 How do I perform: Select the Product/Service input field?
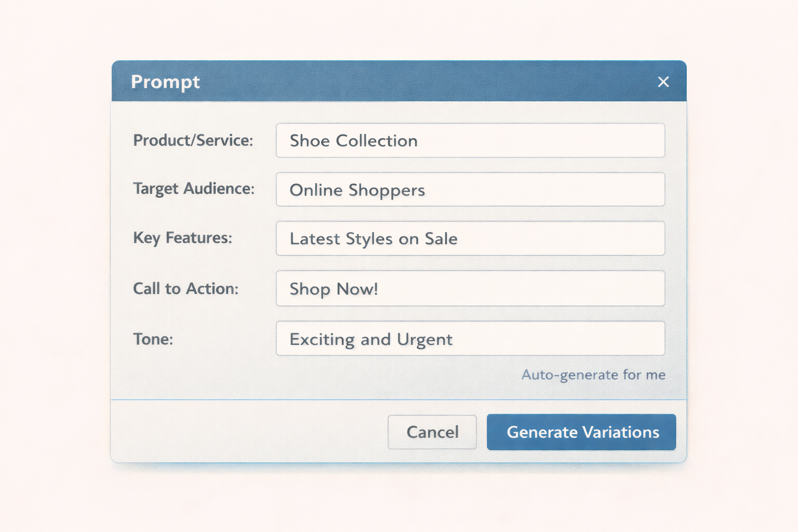point(470,140)
